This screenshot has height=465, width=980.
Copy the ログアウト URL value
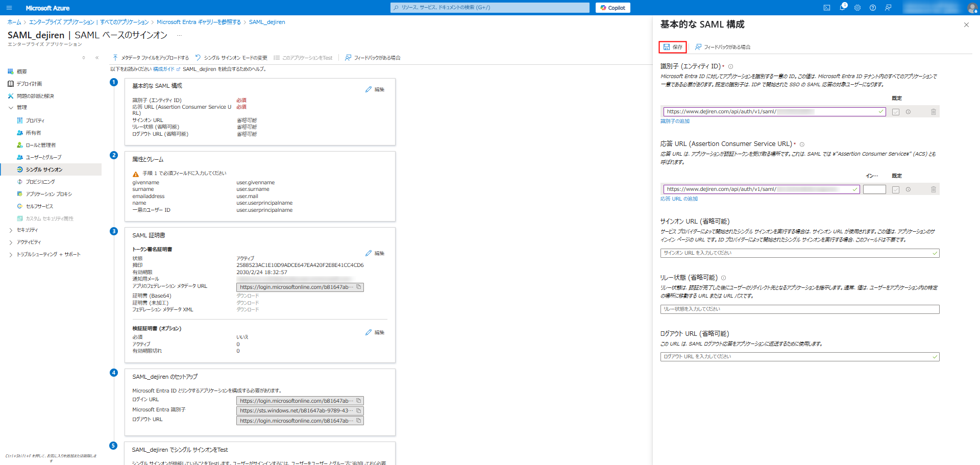[x=359, y=421]
